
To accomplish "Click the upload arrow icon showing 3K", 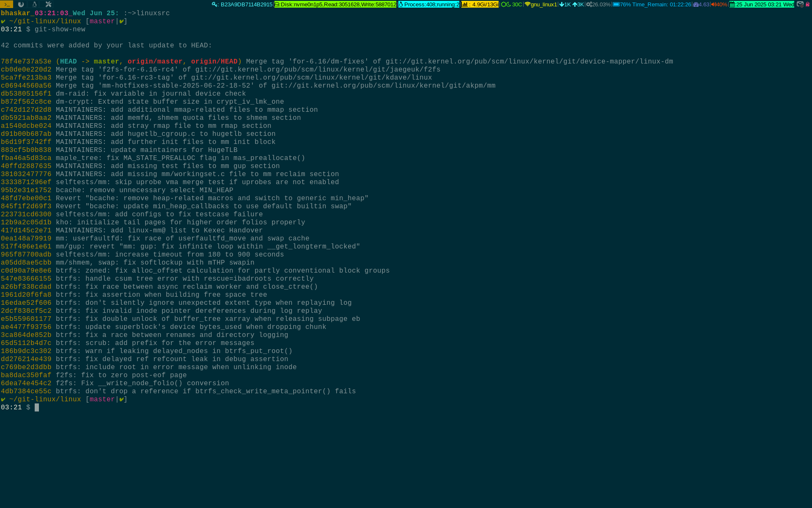I will [575, 5].
